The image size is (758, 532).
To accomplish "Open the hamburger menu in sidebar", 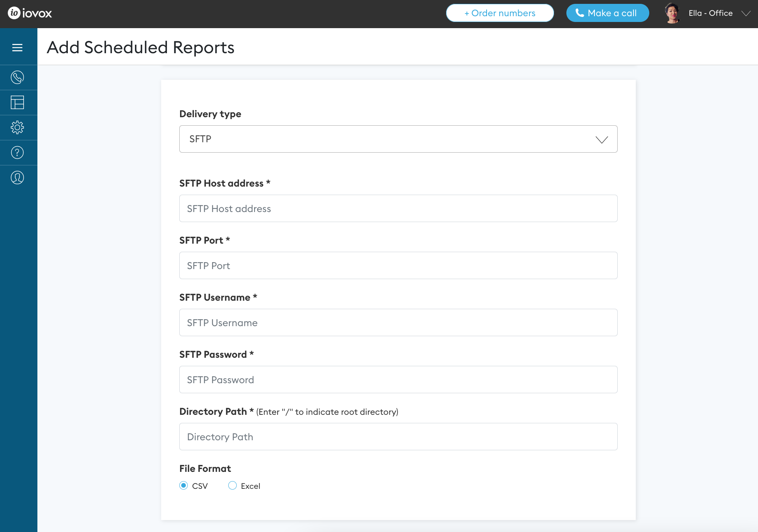I will coord(17,47).
